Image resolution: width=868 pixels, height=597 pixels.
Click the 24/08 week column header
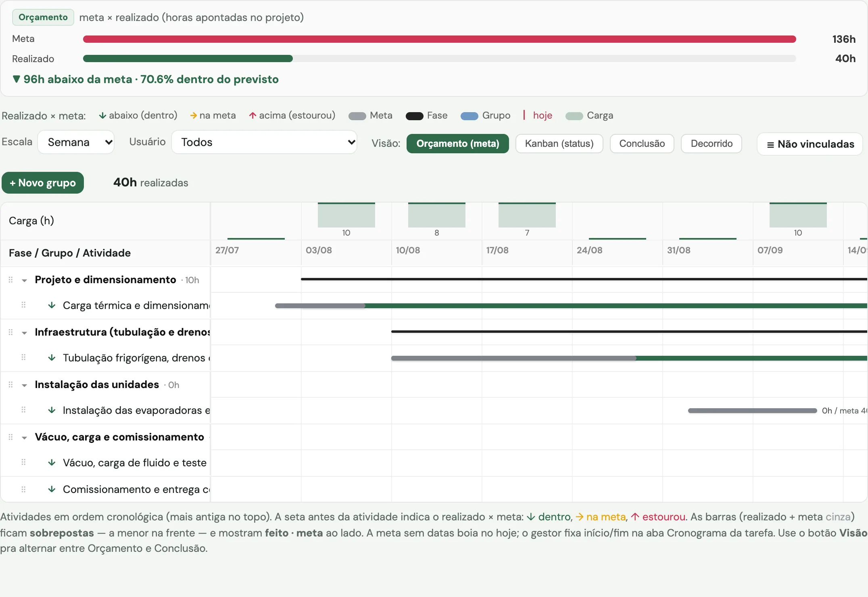590,250
